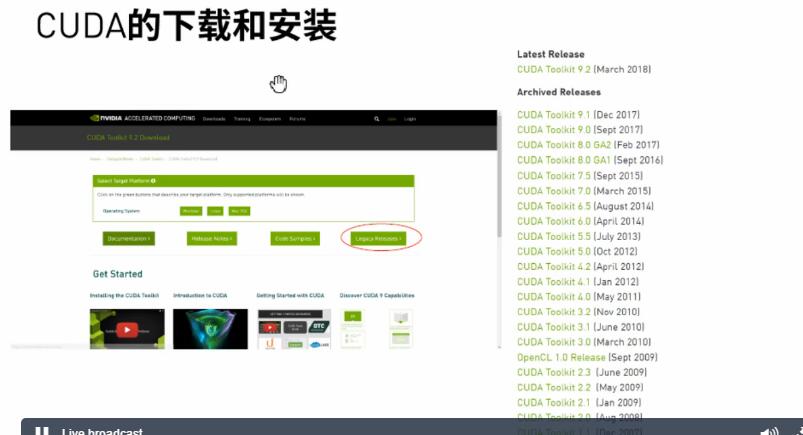Open the Training menu in NVIDIA header
The image size is (803, 435).
pos(242,118)
